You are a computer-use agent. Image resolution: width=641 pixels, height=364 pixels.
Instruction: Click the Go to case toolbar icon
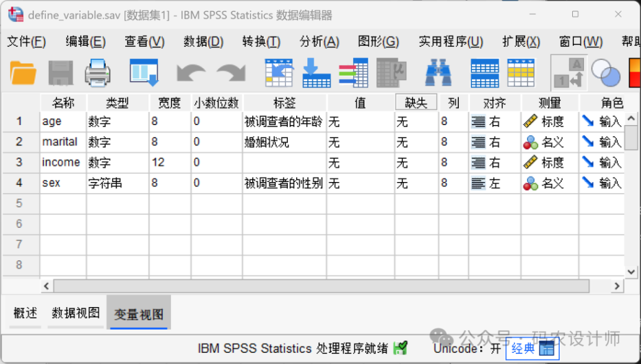coord(279,73)
